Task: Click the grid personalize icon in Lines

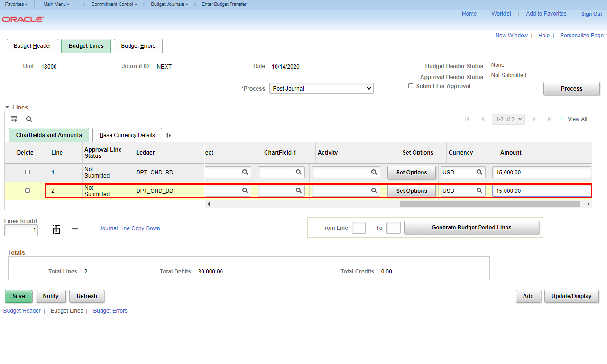Action: coord(14,119)
